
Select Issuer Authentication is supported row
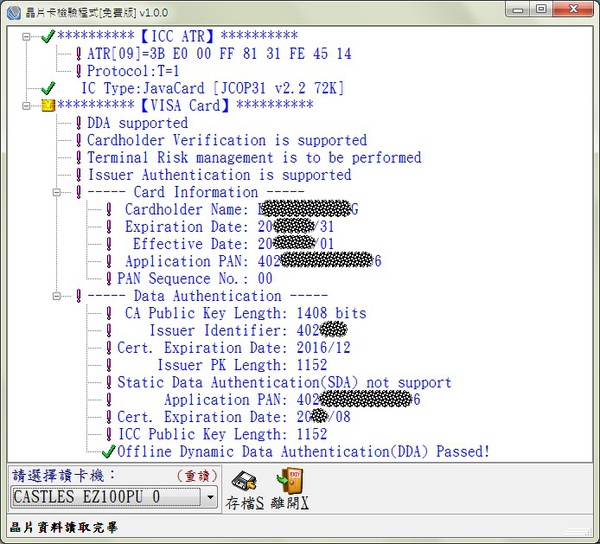[220, 175]
